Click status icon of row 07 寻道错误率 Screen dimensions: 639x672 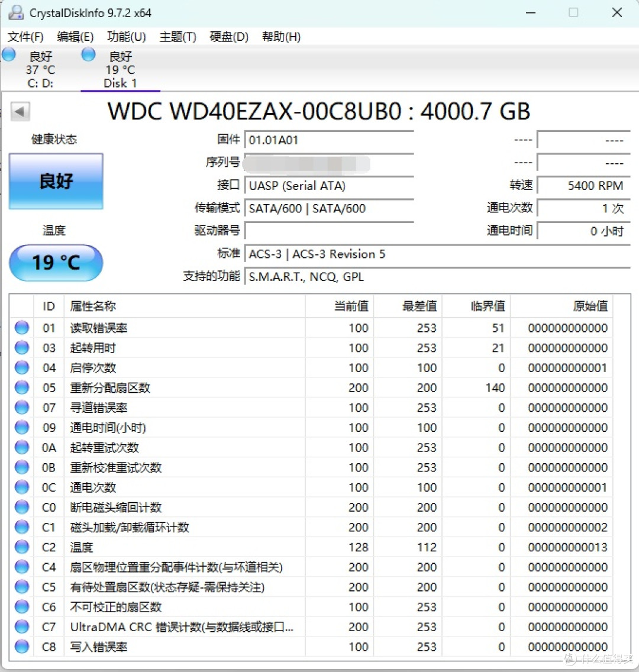pyautogui.click(x=22, y=407)
